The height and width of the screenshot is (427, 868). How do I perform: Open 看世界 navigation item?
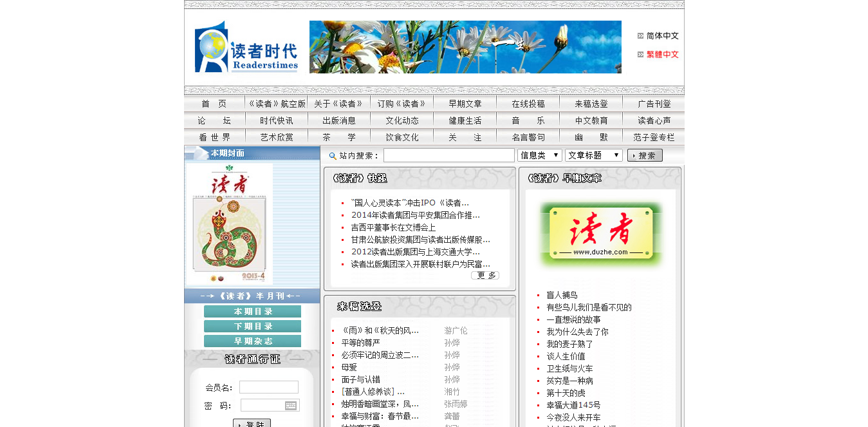[x=214, y=137]
